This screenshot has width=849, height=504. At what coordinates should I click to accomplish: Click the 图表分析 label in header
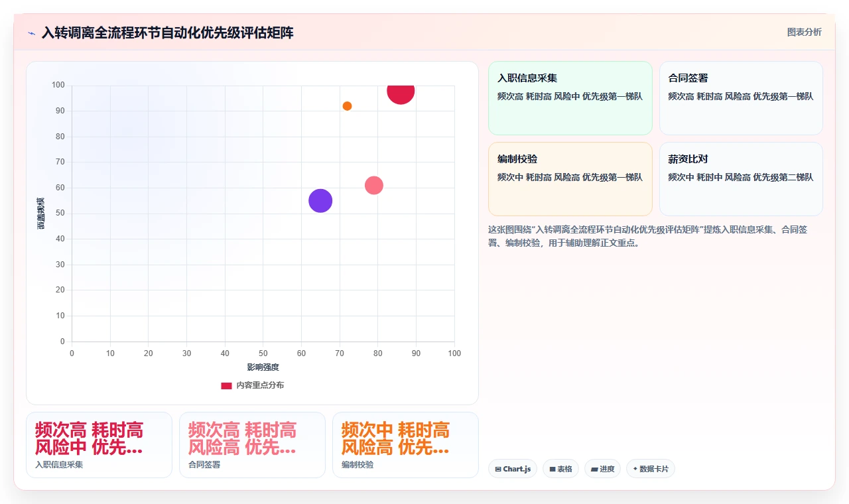click(804, 32)
